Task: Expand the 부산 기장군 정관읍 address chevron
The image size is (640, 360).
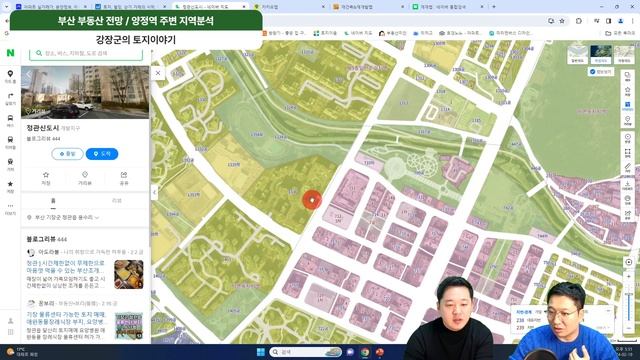Action: tap(97, 218)
